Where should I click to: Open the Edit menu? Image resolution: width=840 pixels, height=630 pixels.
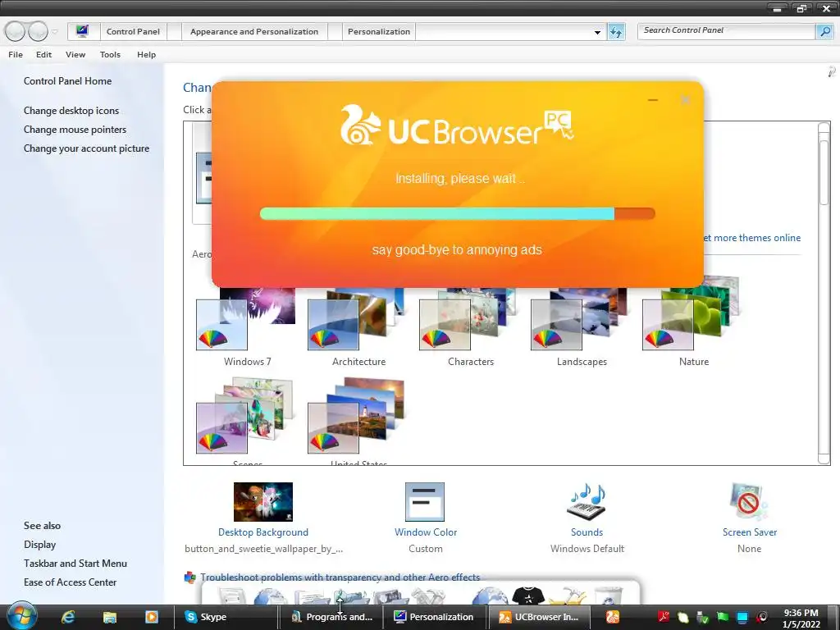[44, 55]
